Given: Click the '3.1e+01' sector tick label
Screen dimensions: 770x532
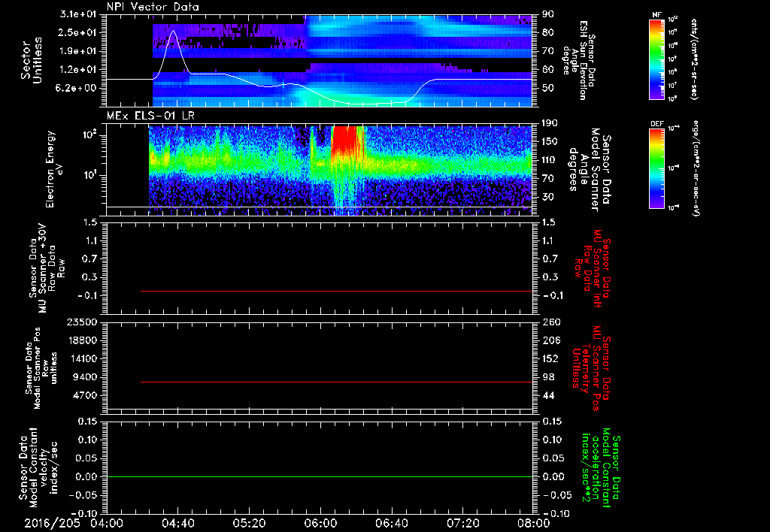Looking at the screenshot, I should (x=80, y=14).
